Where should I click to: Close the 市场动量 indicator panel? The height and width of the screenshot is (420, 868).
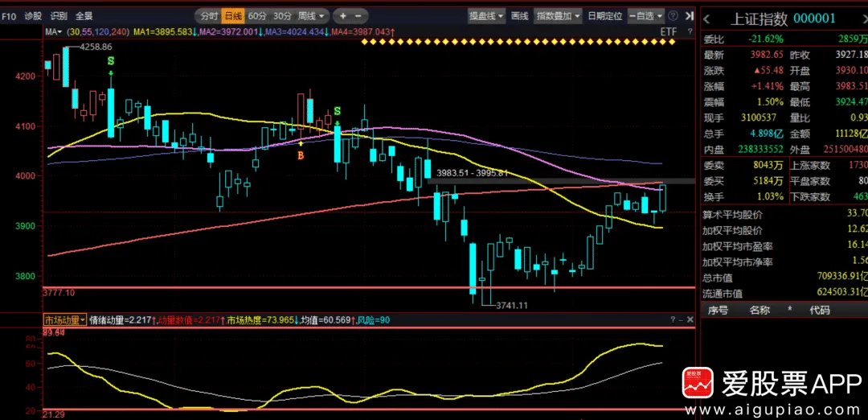point(690,319)
